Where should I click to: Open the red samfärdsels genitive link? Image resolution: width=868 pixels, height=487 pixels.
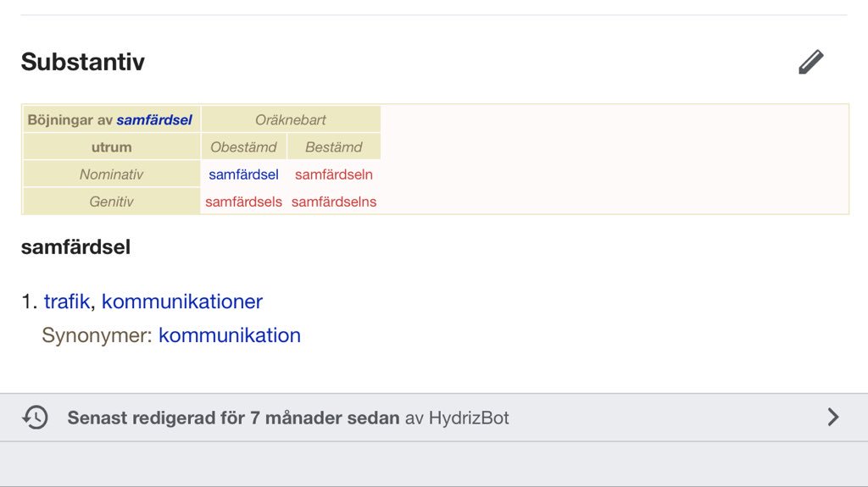(243, 202)
